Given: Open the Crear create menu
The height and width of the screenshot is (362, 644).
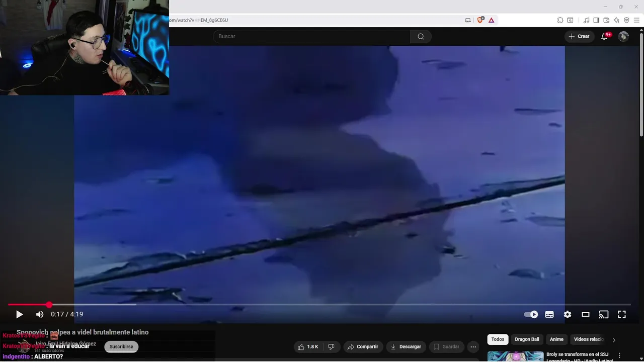Looking at the screenshot, I should (x=579, y=36).
